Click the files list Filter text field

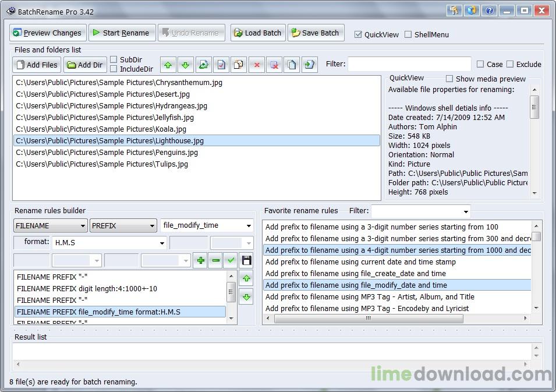[x=409, y=64]
